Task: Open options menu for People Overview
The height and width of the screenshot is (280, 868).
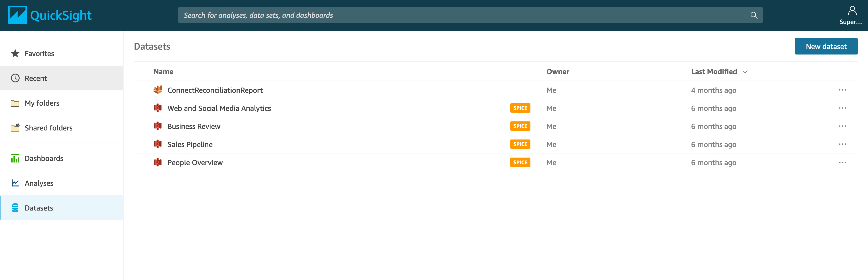Action: 842,162
